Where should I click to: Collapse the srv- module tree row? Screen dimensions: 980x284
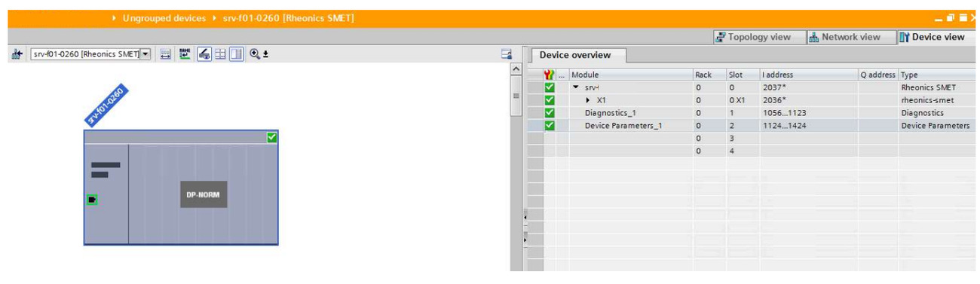click(576, 87)
